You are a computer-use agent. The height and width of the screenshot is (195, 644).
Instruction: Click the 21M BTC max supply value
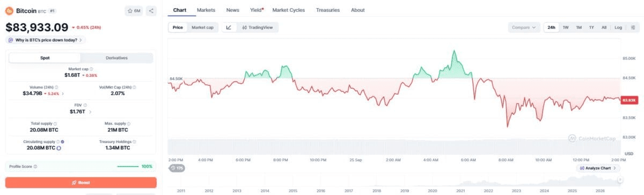(118, 129)
